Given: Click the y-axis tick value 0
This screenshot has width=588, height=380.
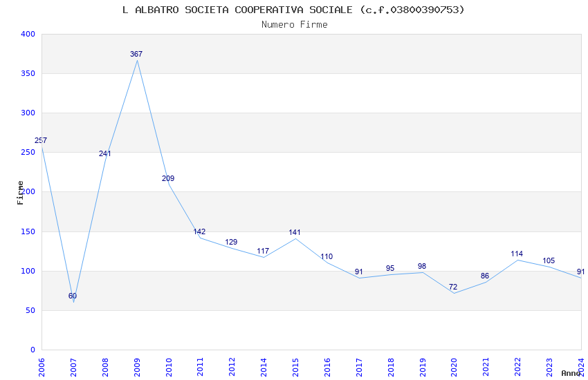Looking at the screenshot, I should pyautogui.click(x=33, y=350).
